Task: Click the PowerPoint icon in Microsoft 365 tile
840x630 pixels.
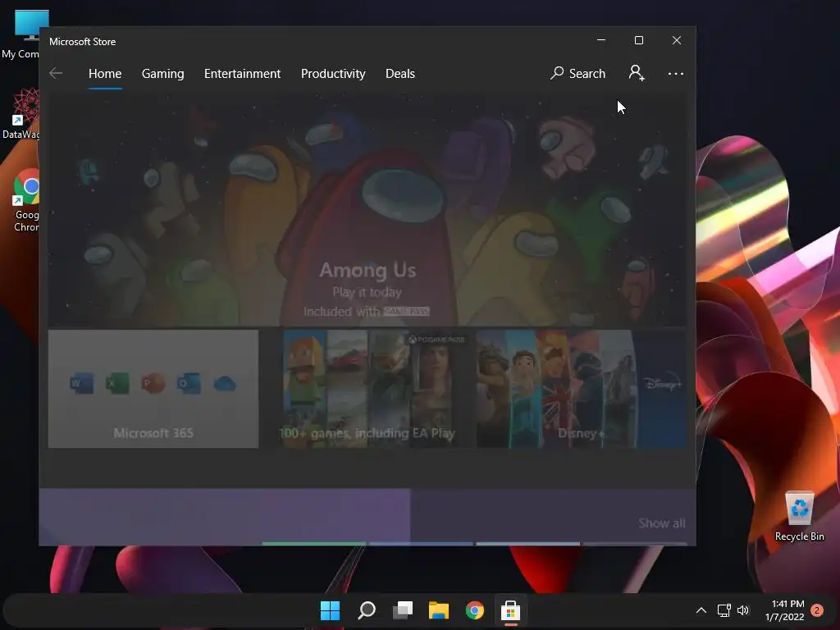Action: (153, 384)
